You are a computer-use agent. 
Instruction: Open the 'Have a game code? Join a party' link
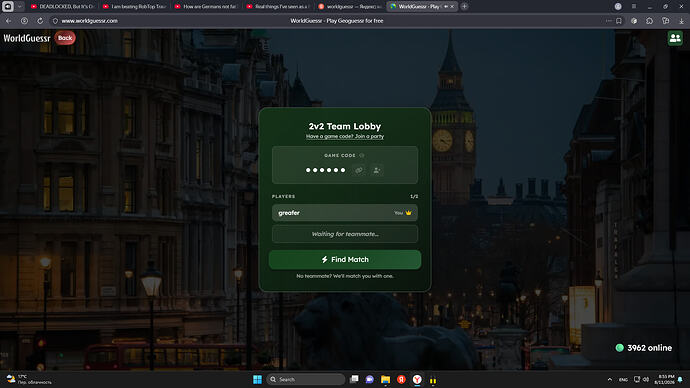pos(345,136)
